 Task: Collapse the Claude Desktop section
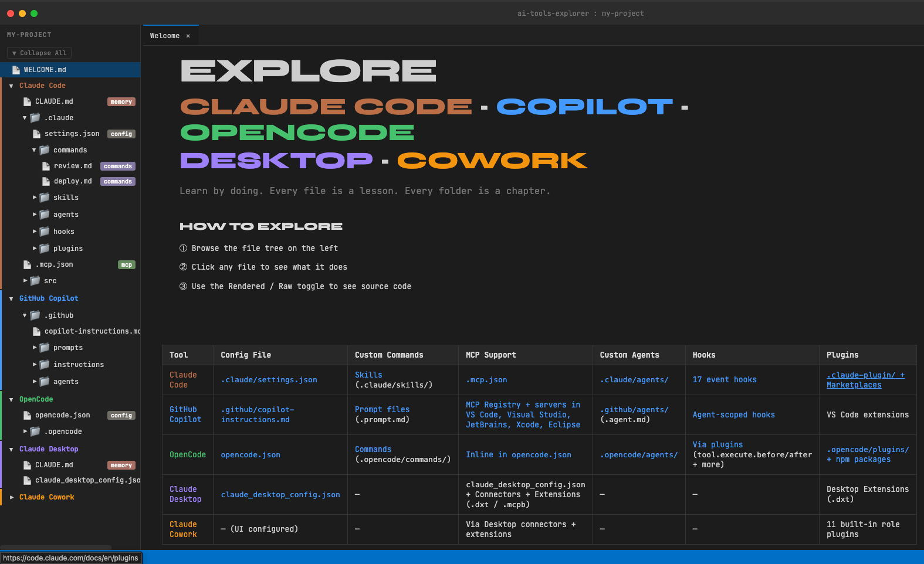(11, 450)
